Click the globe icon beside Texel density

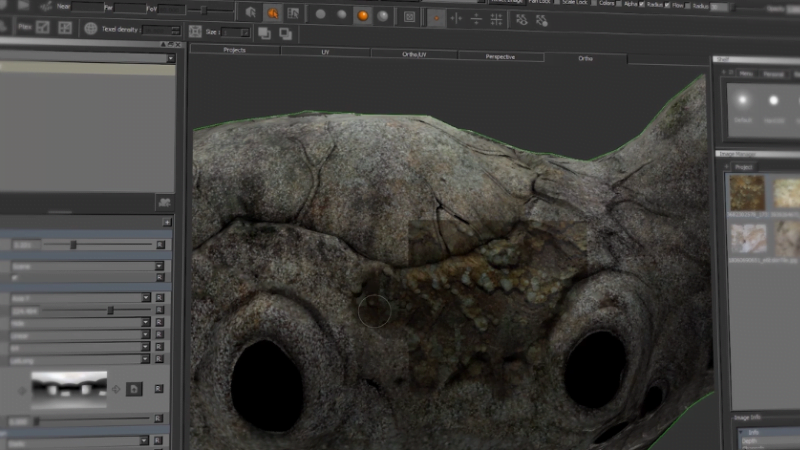[91, 28]
